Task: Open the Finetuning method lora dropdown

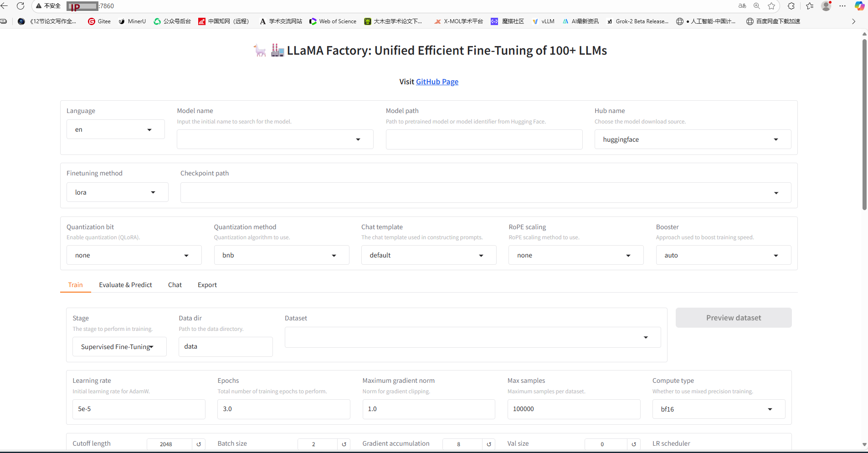Action: (x=118, y=192)
